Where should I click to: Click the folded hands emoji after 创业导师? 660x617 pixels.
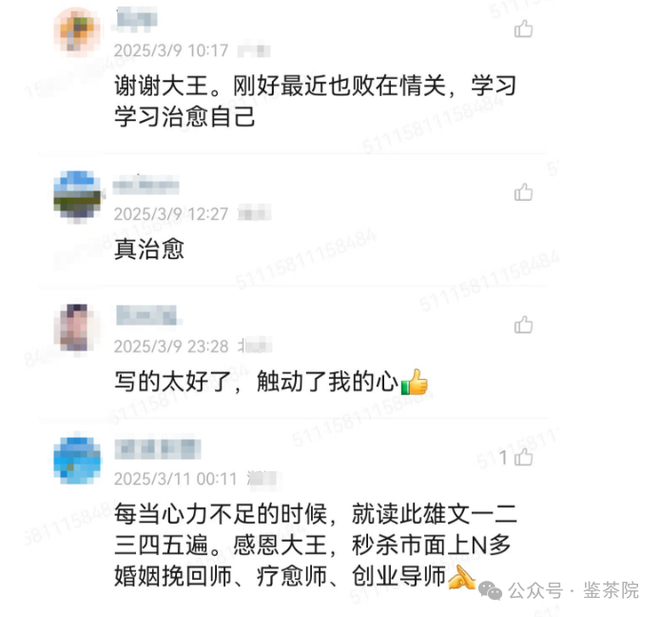tap(461, 577)
